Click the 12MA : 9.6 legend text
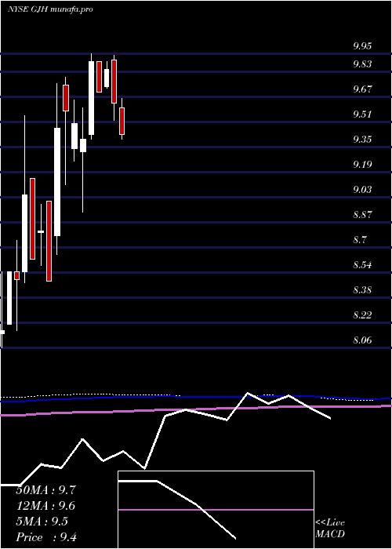 45,506
